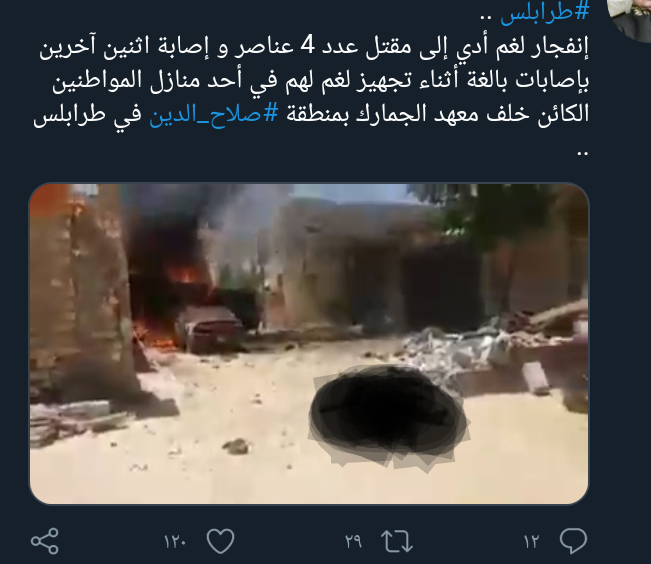Open the #صلاح_الدين hashtag link
This screenshot has width=651, height=564.
point(213,114)
